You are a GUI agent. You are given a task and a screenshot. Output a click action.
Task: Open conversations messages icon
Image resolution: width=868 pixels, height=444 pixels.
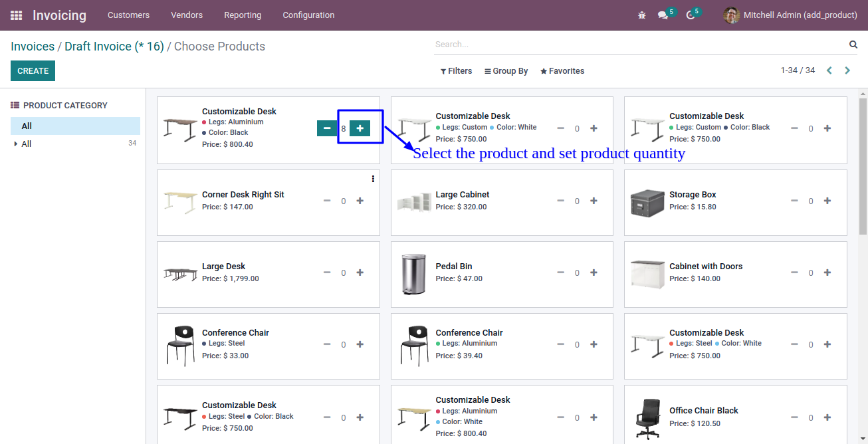click(x=663, y=15)
